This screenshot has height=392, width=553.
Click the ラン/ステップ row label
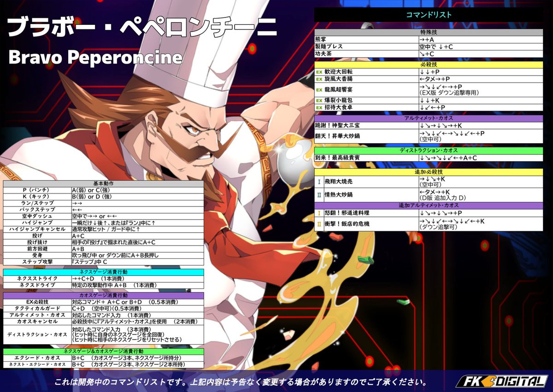coord(38,203)
